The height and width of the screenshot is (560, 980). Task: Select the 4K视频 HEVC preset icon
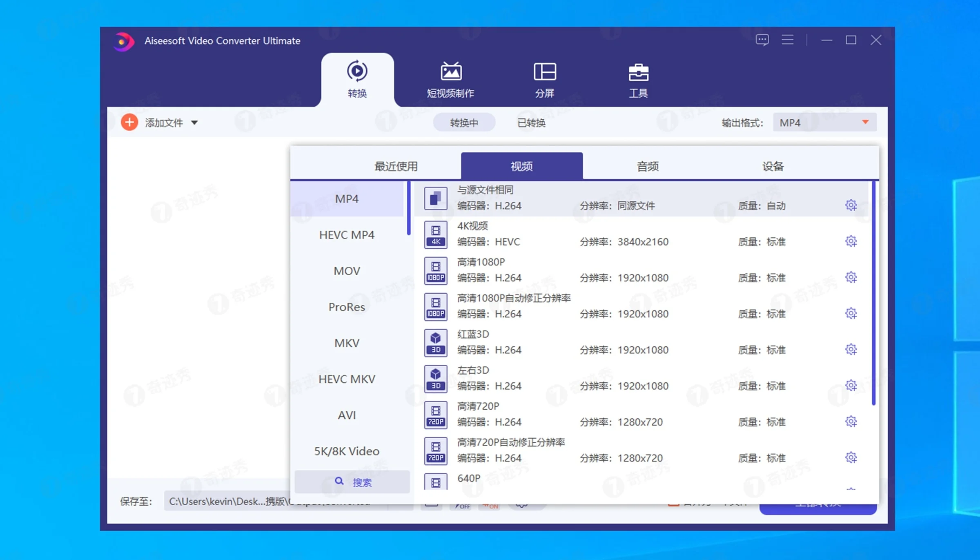[435, 235]
